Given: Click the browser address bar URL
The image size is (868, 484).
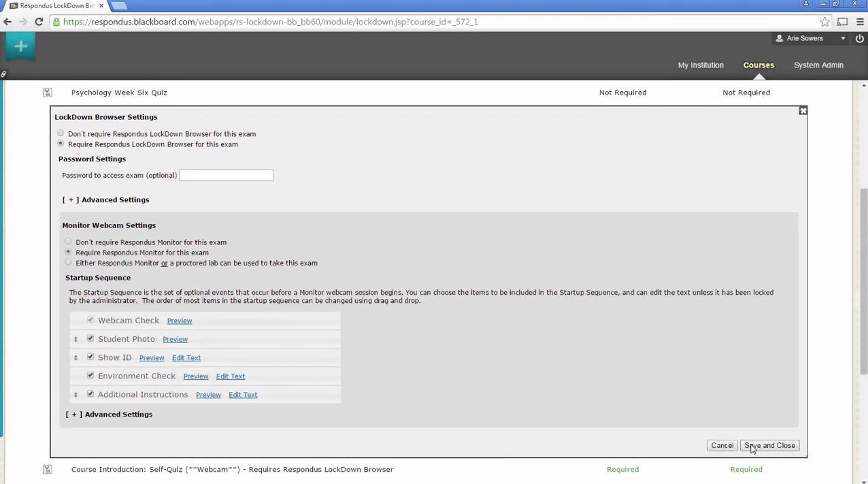Looking at the screenshot, I should (270, 22).
